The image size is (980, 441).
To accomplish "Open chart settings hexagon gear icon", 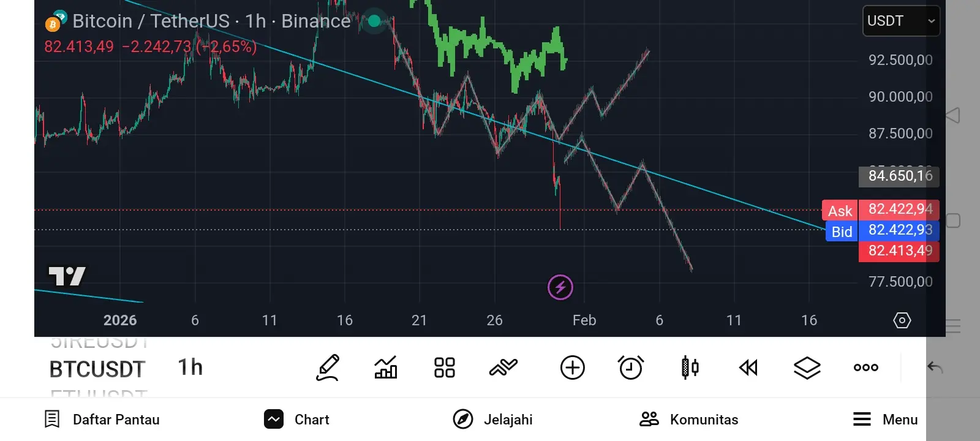I will click(x=902, y=320).
